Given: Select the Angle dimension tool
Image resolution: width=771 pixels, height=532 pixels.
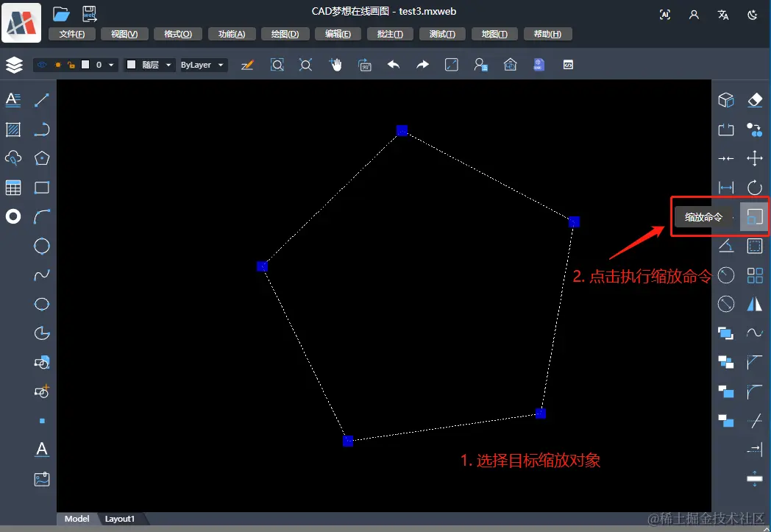Looking at the screenshot, I should pos(726,246).
